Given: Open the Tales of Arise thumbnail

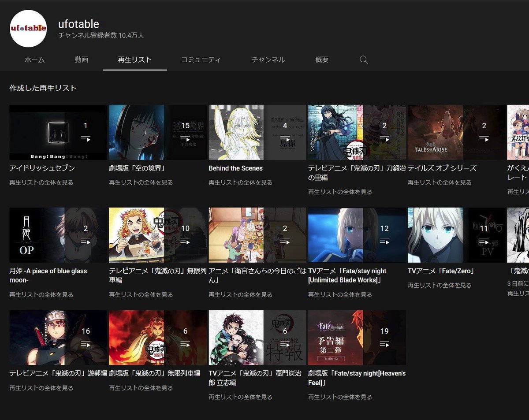Looking at the screenshot, I should click(x=456, y=132).
